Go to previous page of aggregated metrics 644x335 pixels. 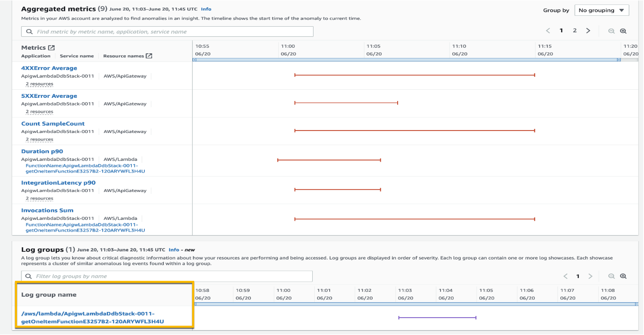[548, 31]
